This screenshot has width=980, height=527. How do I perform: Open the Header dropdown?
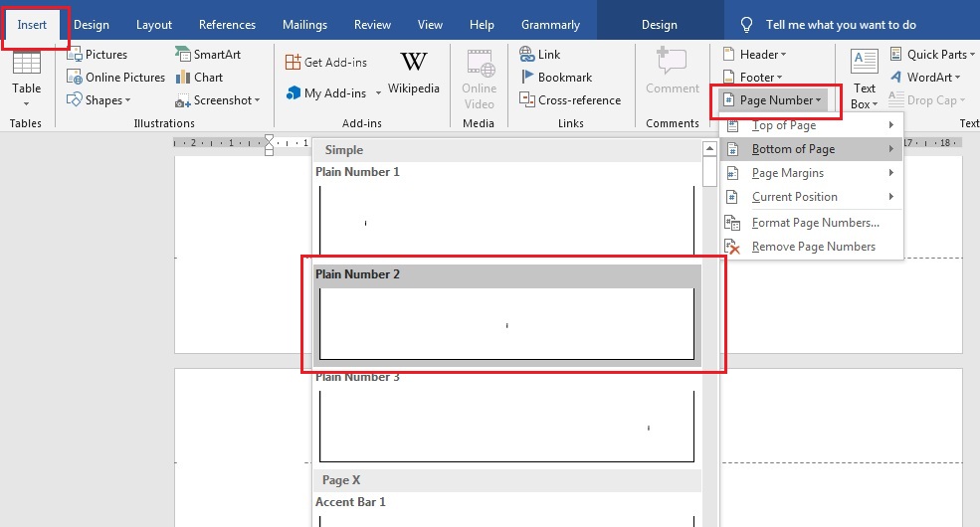[754, 55]
